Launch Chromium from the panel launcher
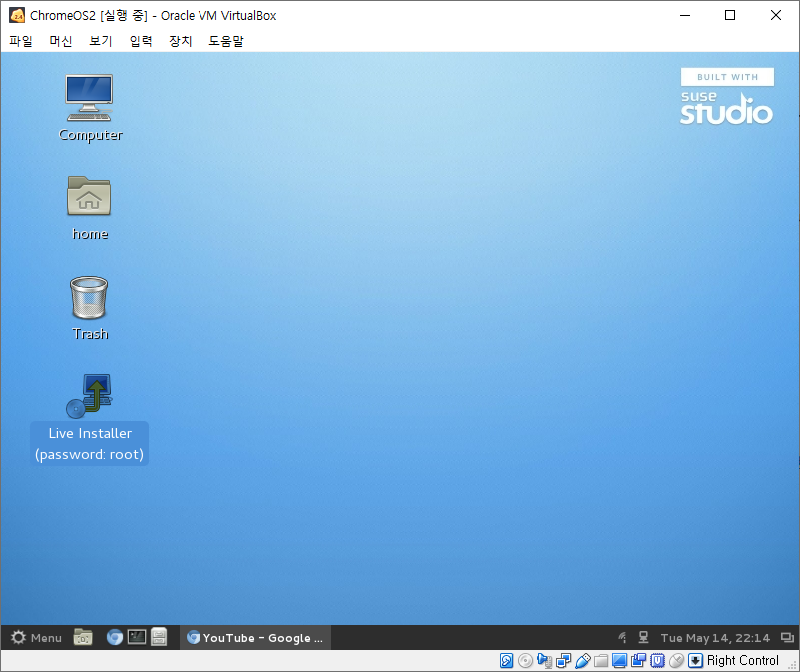This screenshot has height=672, width=800. 115,637
